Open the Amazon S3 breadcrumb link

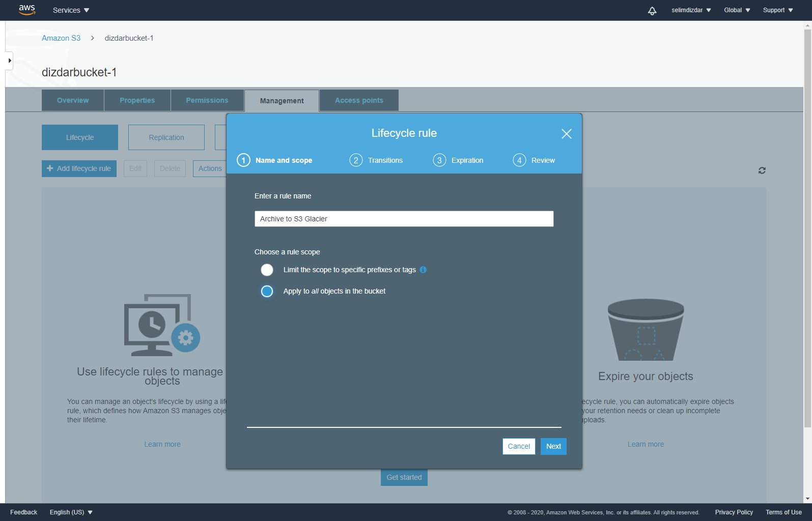pyautogui.click(x=61, y=38)
